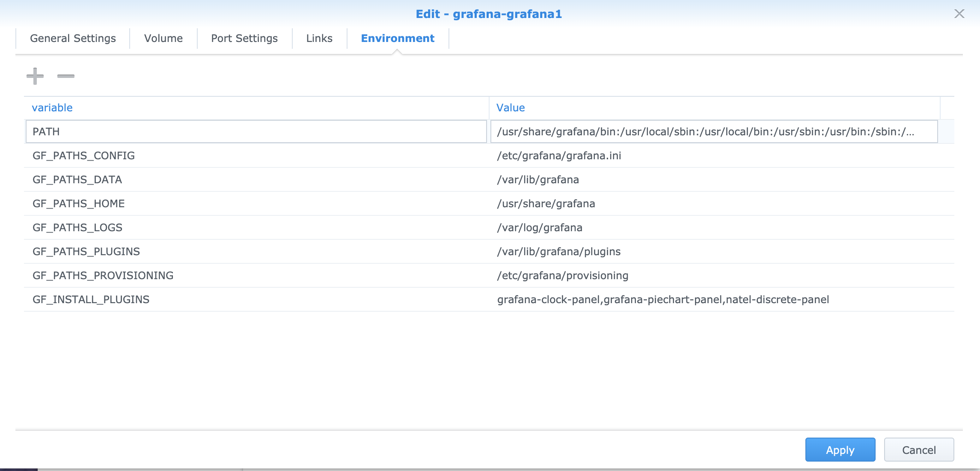Apply the container environment changes
Image resolution: width=980 pixels, height=471 pixels.
click(x=840, y=450)
